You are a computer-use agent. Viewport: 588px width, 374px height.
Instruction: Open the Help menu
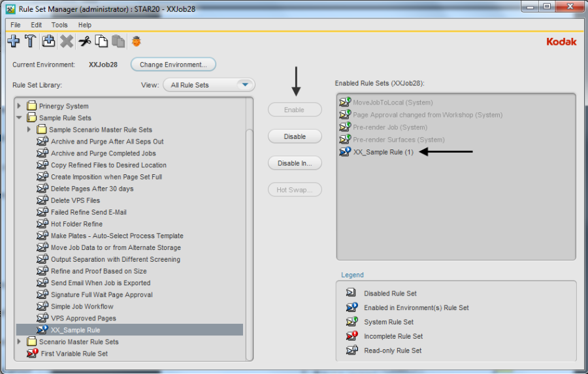pyautogui.click(x=84, y=25)
